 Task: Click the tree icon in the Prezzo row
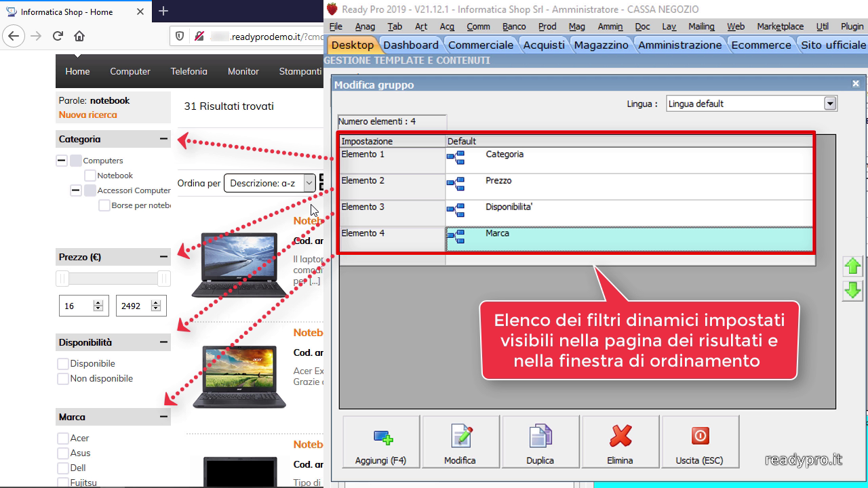tap(456, 184)
